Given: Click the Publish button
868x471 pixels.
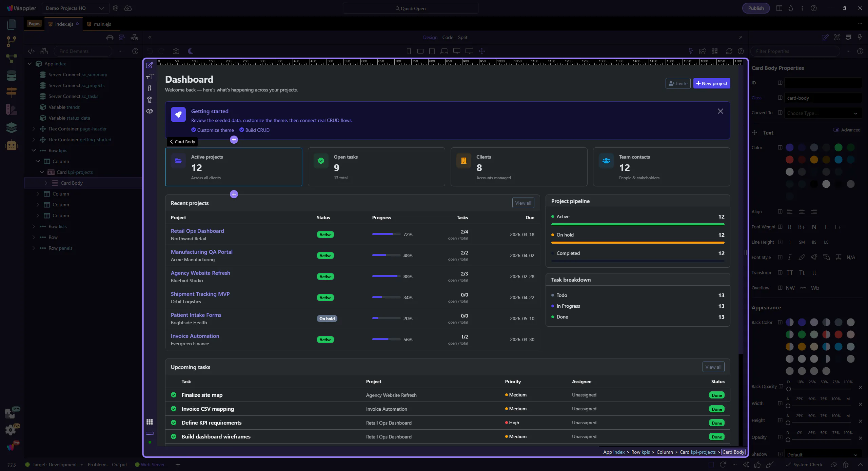Looking at the screenshot, I should click(x=756, y=8).
